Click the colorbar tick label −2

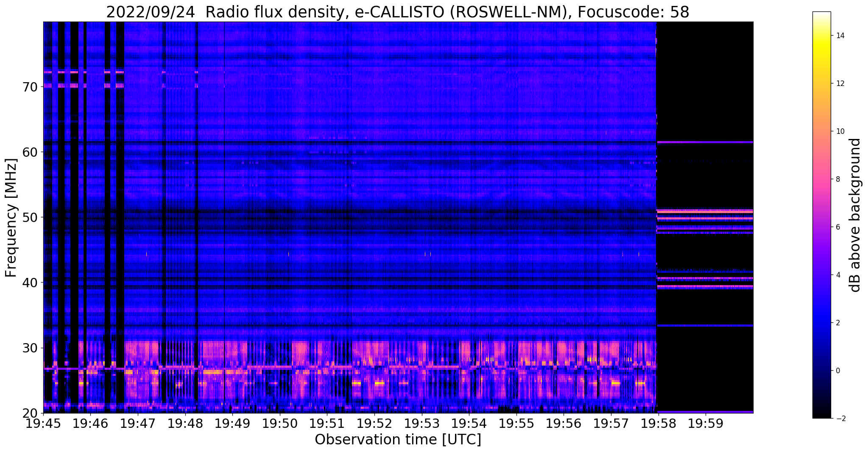[840, 419]
